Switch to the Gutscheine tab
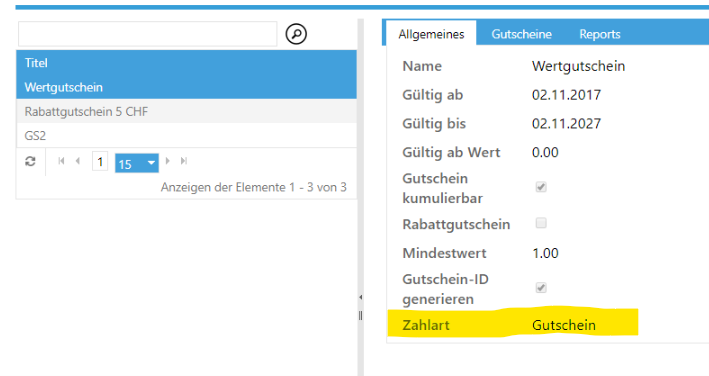 [x=521, y=34]
